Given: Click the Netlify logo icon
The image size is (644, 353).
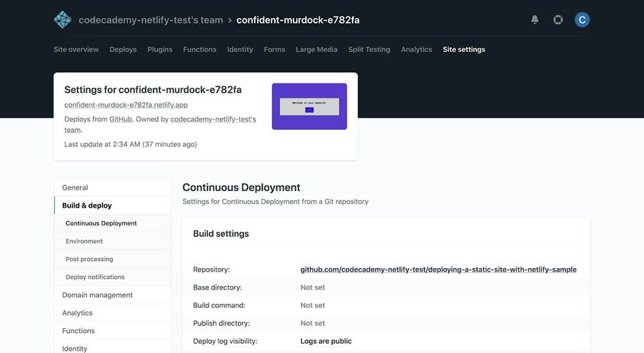Looking at the screenshot, I should point(63,20).
